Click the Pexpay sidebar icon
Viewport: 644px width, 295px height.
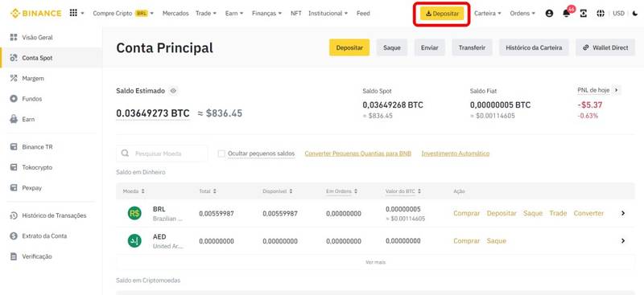[14, 188]
